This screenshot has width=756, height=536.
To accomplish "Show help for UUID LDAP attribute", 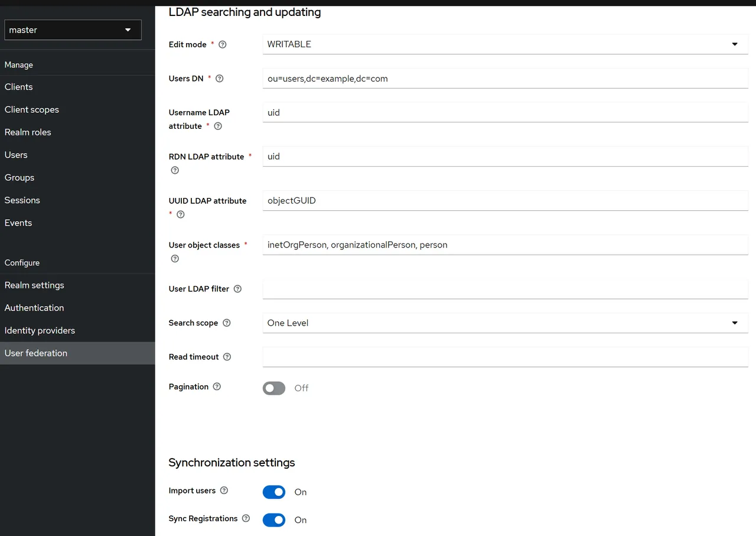I will tap(181, 215).
